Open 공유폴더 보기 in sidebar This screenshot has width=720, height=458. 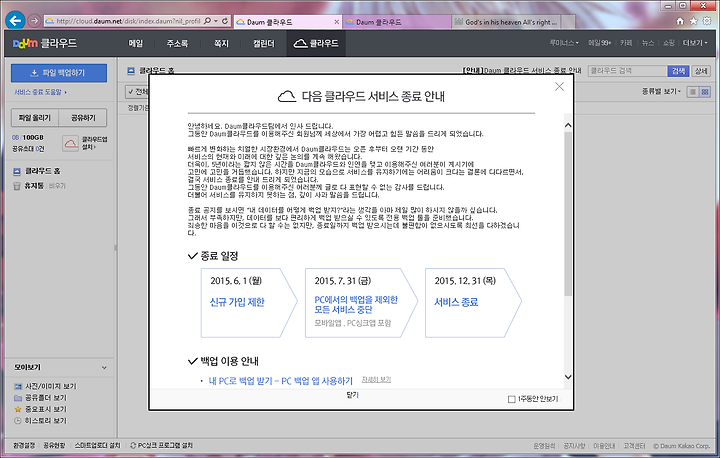point(40,398)
